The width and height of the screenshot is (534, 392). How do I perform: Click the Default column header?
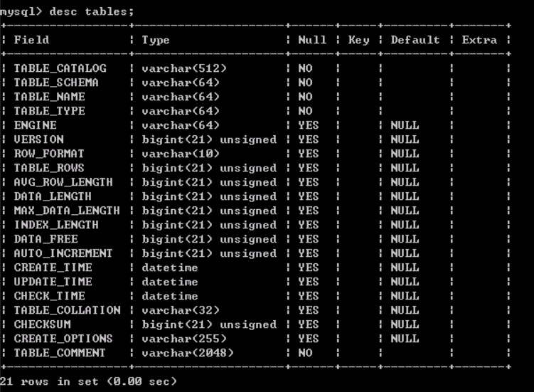click(415, 41)
